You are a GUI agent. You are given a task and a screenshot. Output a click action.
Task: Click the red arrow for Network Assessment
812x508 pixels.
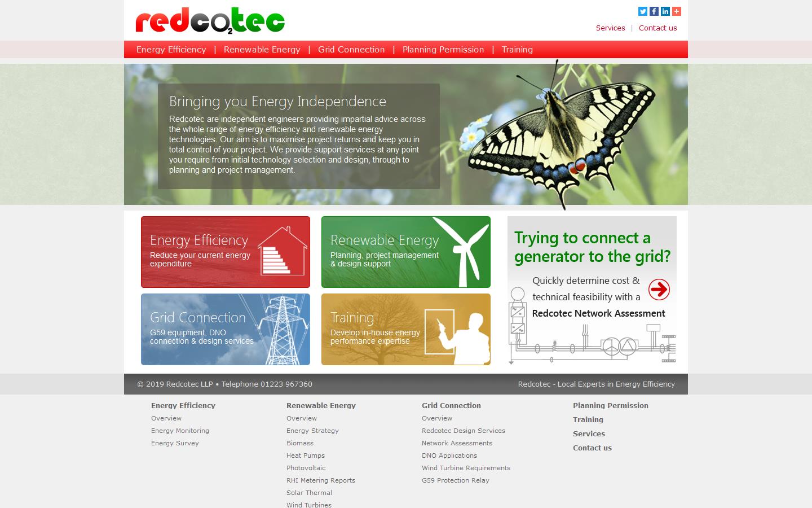coord(659,289)
